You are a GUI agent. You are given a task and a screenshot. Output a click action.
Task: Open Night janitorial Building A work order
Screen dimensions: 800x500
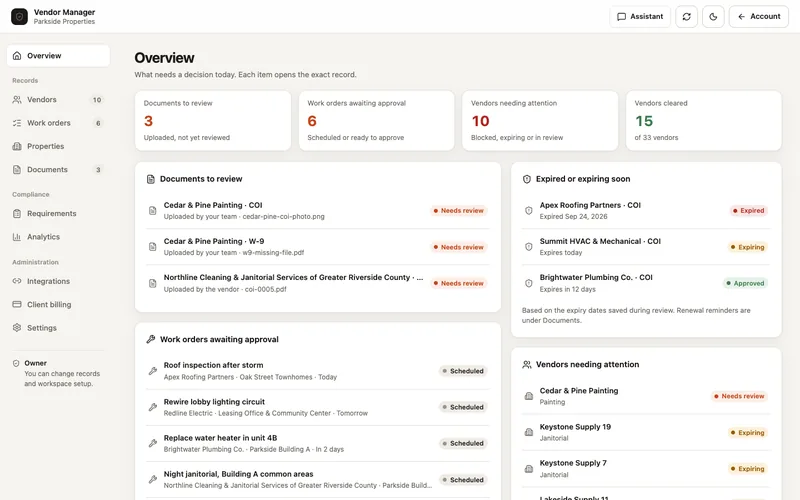pos(317,480)
